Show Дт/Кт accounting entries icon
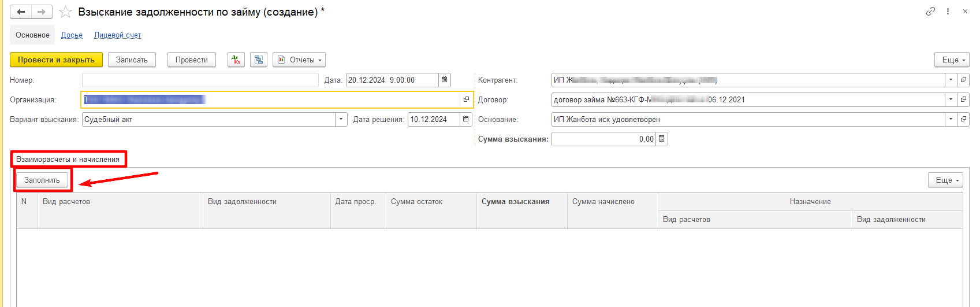 (x=236, y=60)
